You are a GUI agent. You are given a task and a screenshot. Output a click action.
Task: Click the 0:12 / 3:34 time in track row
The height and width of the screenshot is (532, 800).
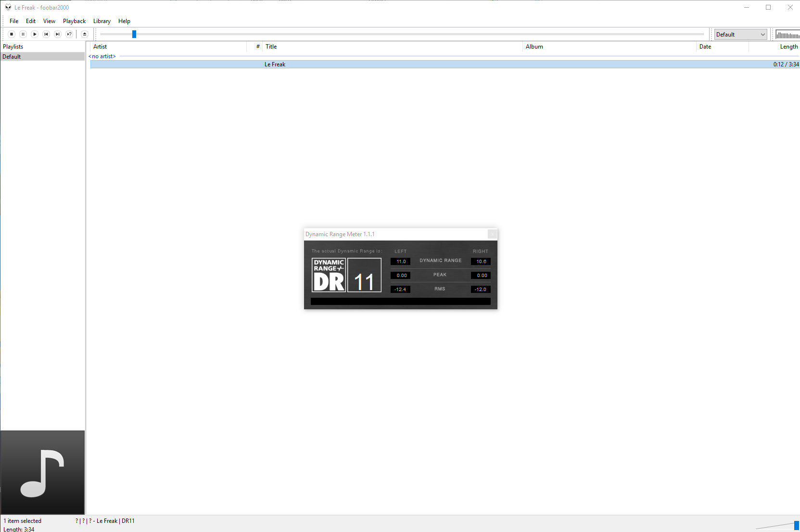coord(786,64)
